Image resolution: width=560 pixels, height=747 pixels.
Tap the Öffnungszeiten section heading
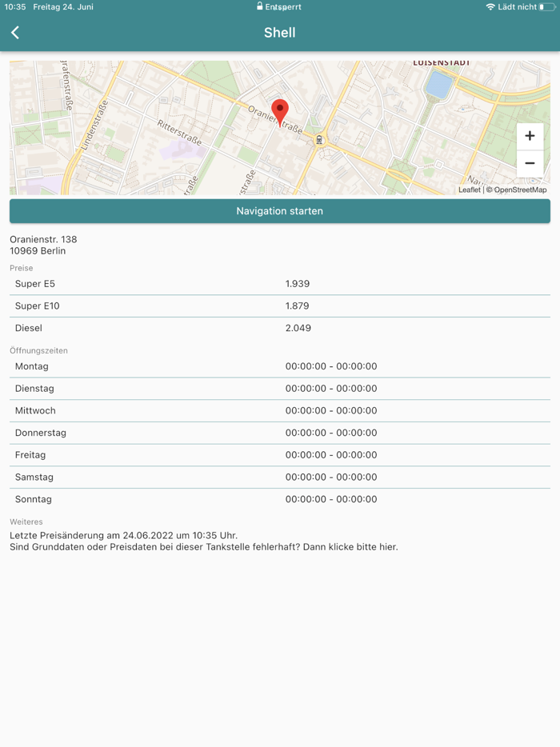coord(38,350)
